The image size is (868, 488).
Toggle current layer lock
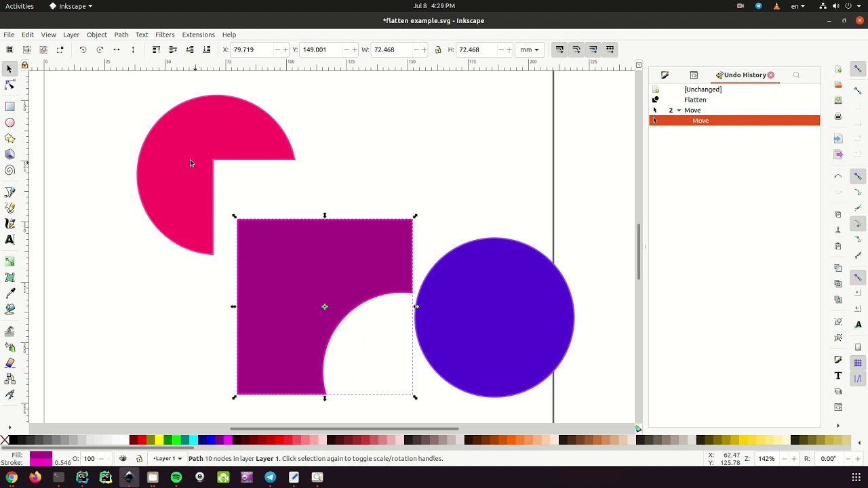139,459
